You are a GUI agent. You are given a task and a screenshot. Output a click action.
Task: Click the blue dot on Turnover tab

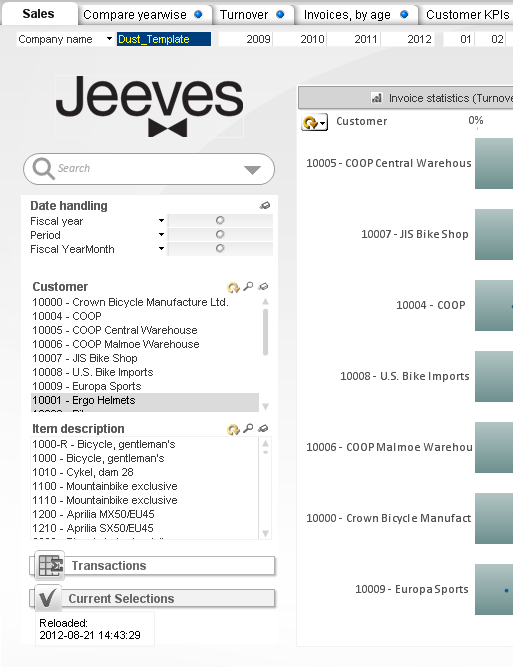pyautogui.click(x=280, y=14)
